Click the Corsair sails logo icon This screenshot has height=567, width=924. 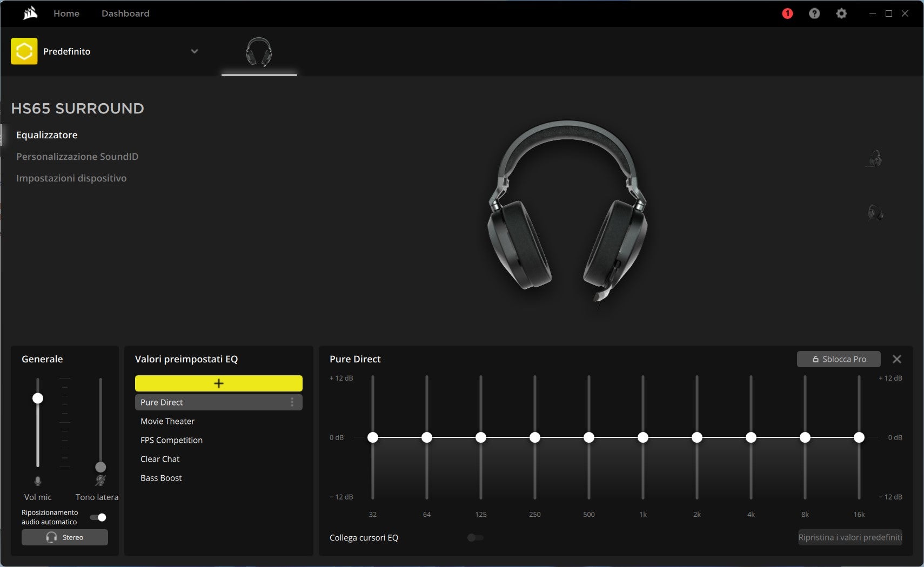(x=30, y=13)
